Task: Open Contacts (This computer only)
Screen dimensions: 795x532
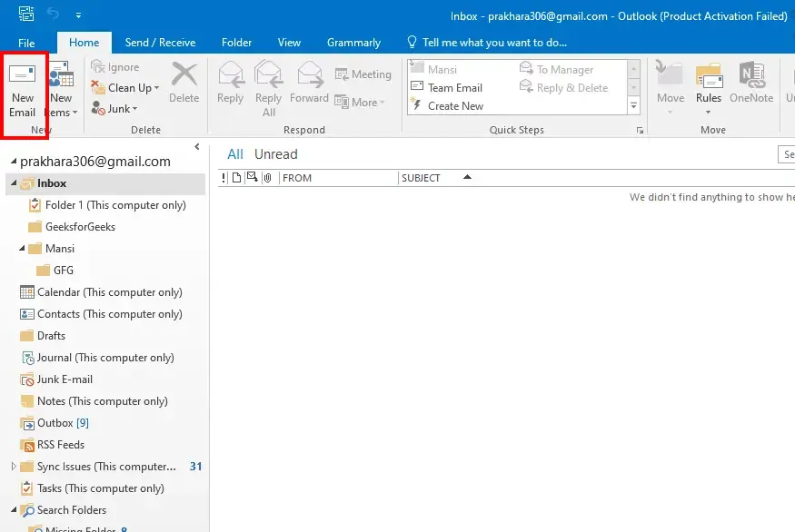Action: (x=101, y=314)
